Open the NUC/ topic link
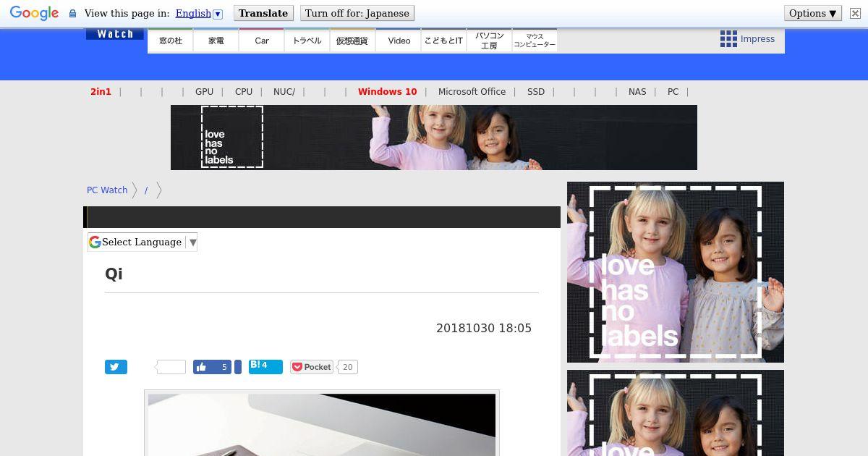Viewport: 868px width, 456px height. [284, 92]
